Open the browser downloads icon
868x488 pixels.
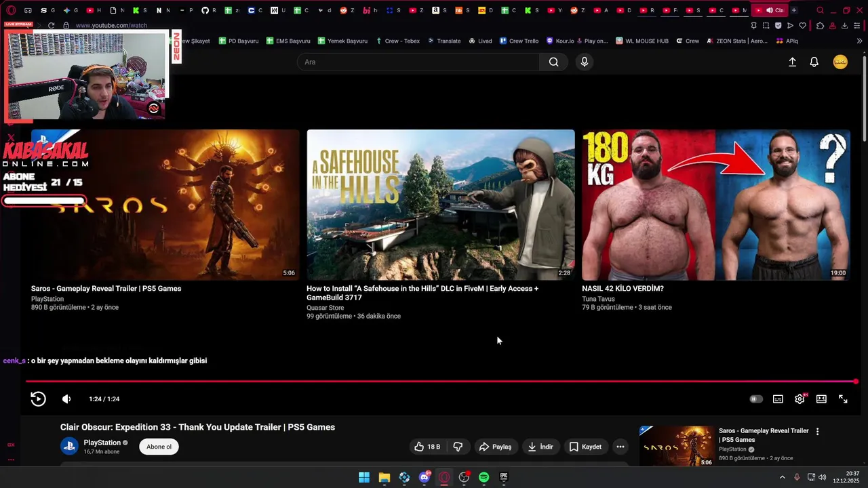(844, 26)
